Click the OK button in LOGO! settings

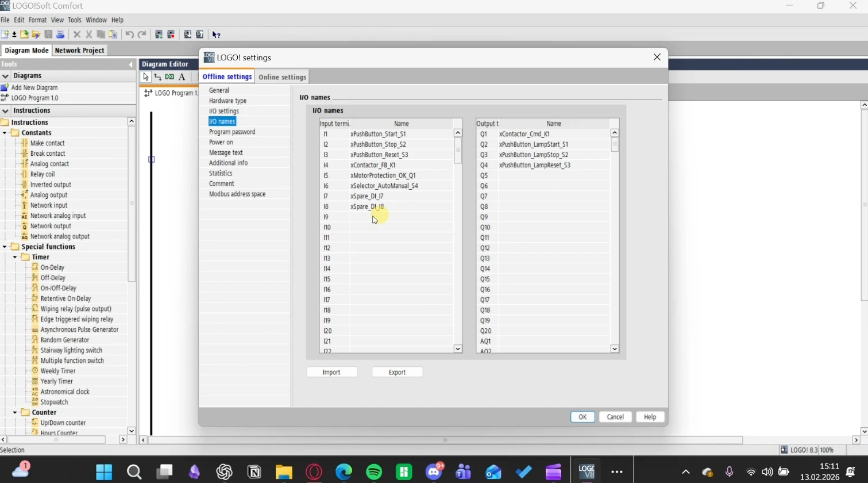[x=582, y=417]
